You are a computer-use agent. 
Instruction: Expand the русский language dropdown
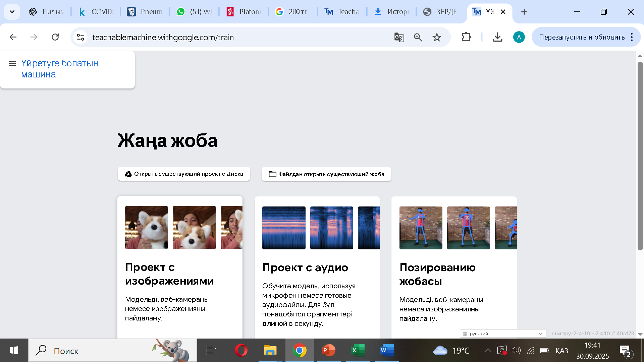[502, 334]
